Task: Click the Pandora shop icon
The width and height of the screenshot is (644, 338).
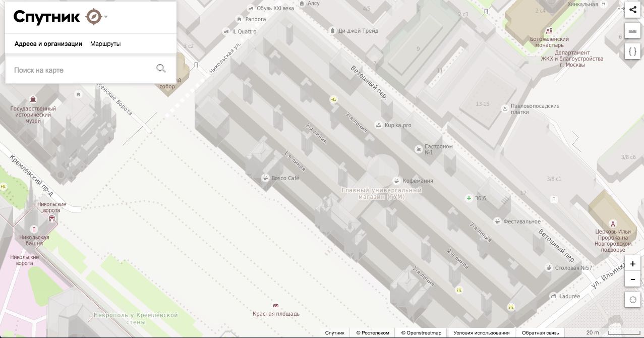Action: pyautogui.click(x=239, y=19)
